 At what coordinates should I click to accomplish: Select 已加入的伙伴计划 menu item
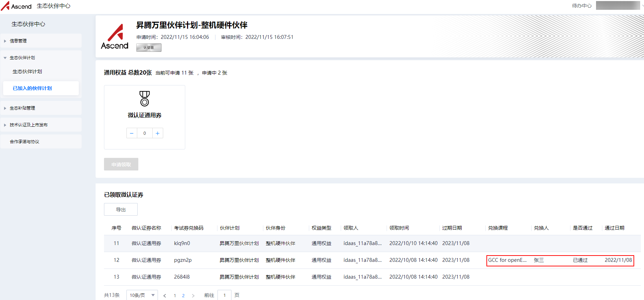tap(41, 88)
